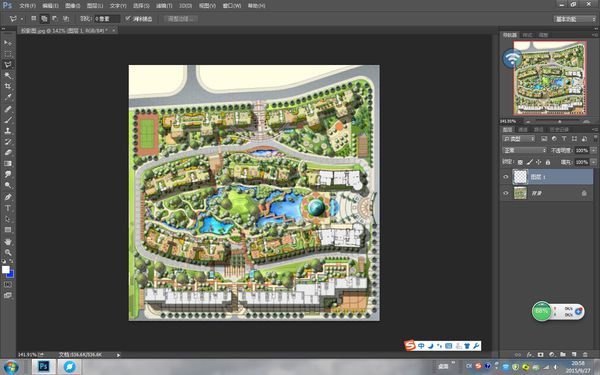
Task: Choose the Clone Stamp tool
Action: [8, 130]
